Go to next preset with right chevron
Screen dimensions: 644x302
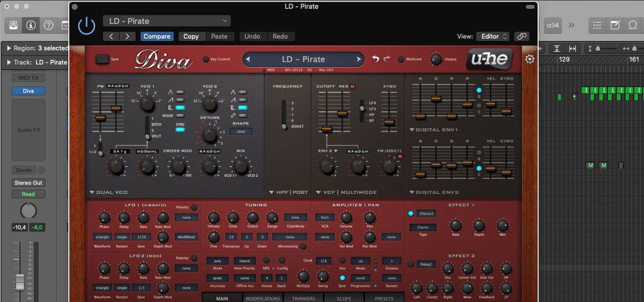coord(127,36)
